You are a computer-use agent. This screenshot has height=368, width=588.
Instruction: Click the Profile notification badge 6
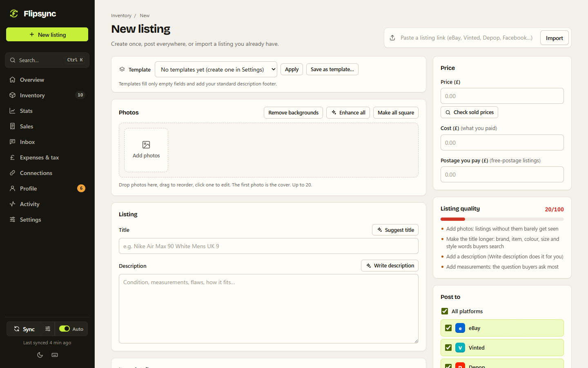(81, 188)
